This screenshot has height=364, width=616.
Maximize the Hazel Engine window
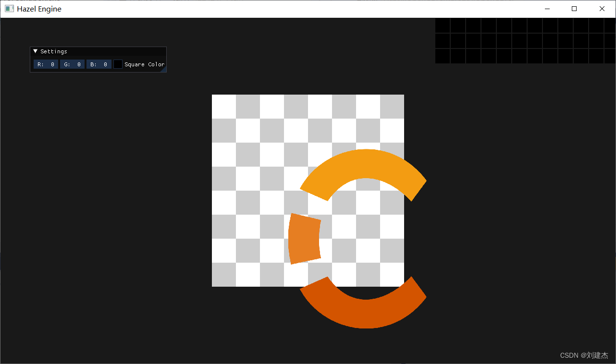tap(574, 9)
